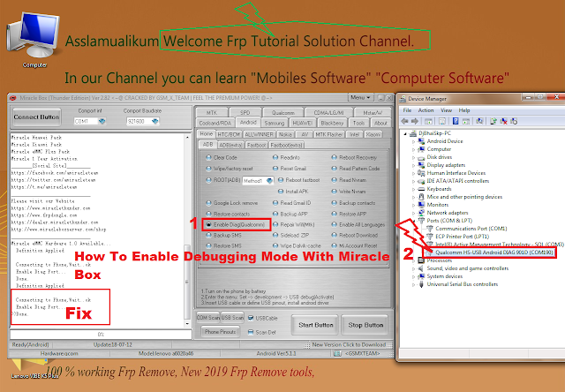Click the USB Scan button

click(232, 318)
